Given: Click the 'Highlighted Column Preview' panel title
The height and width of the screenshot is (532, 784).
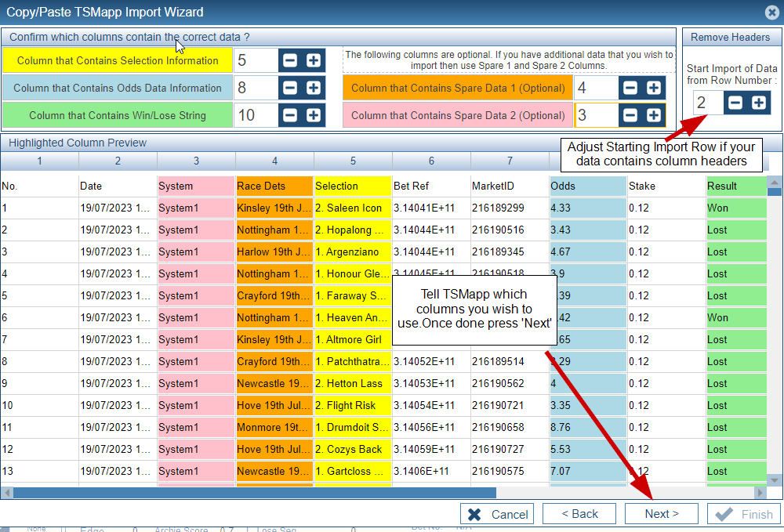Looking at the screenshot, I should pos(78,143).
